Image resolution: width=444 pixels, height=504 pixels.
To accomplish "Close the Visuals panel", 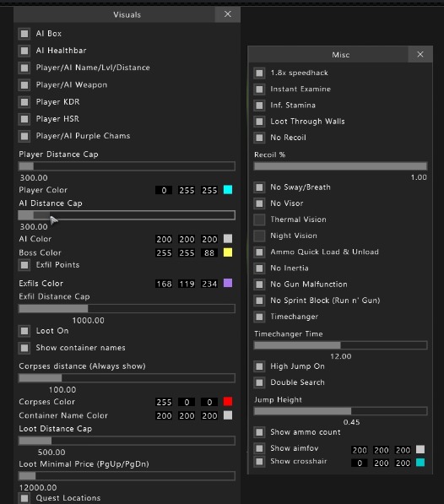I will point(227,14).
